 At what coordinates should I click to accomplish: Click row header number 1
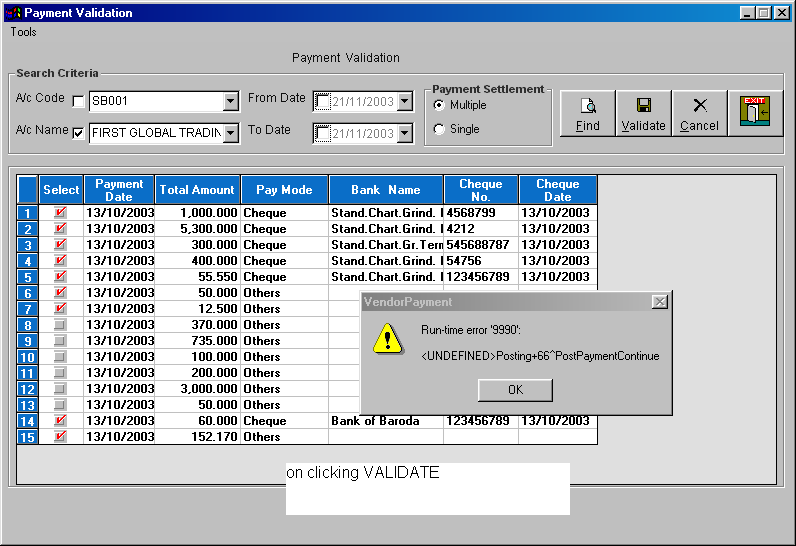tap(28, 213)
